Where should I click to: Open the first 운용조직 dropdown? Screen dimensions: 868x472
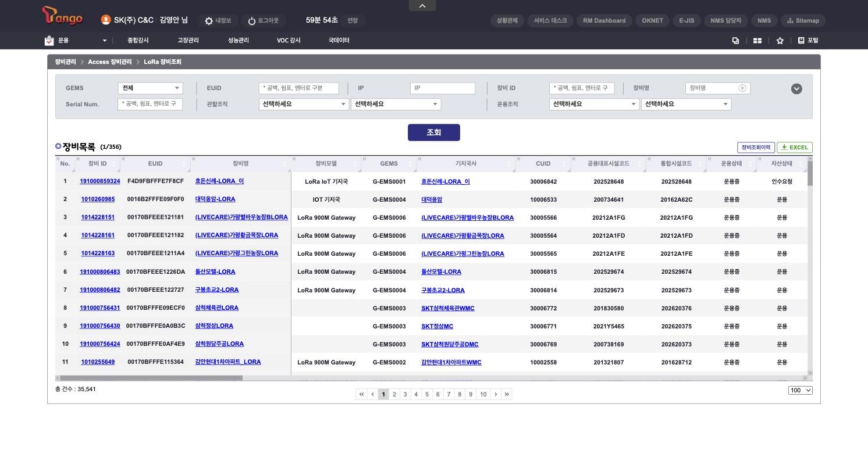pos(594,104)
